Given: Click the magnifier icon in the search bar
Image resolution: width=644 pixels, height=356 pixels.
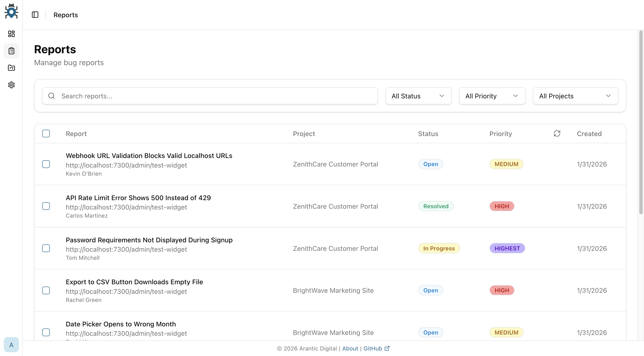Looking at the screenshot, I should tap(52, 96).
